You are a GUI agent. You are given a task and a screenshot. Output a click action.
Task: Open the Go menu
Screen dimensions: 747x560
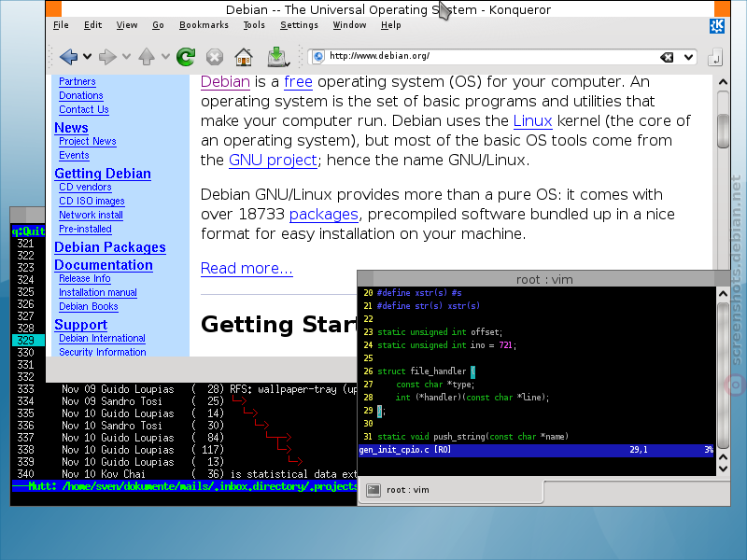tap(158, 25)
